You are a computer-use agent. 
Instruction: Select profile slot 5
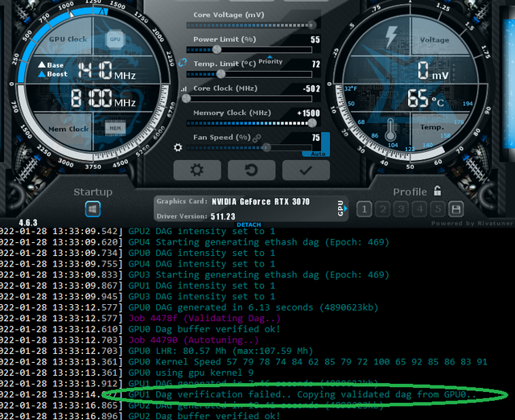click(x=438, y=209)
